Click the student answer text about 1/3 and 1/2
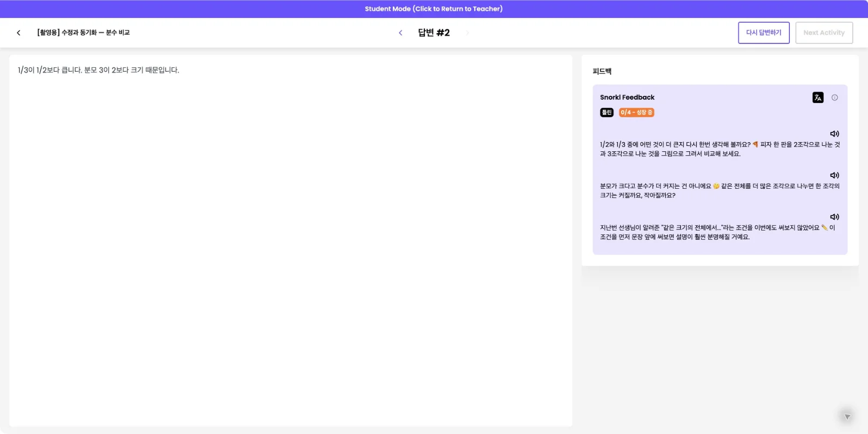This screenshot has height=434, width=868. click(x=98, y=70)
